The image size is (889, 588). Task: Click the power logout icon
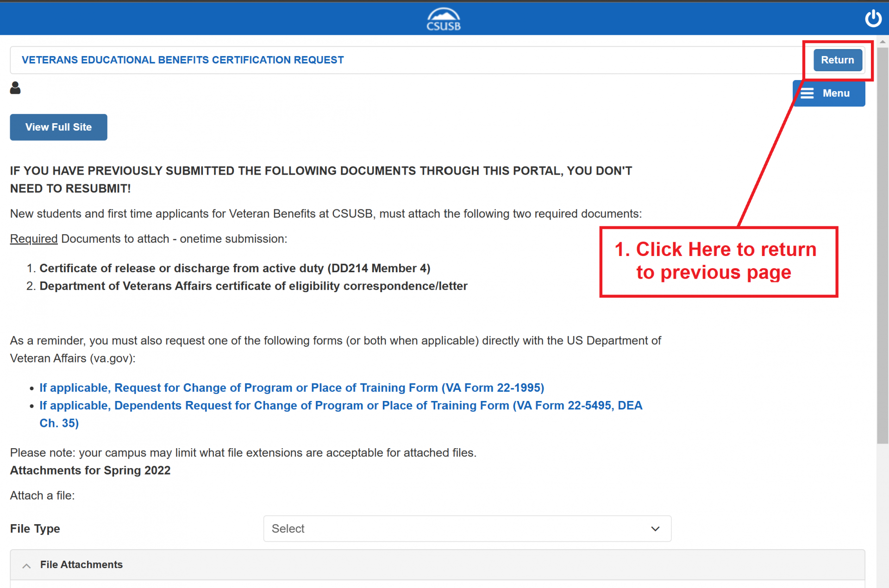[873, 19]
